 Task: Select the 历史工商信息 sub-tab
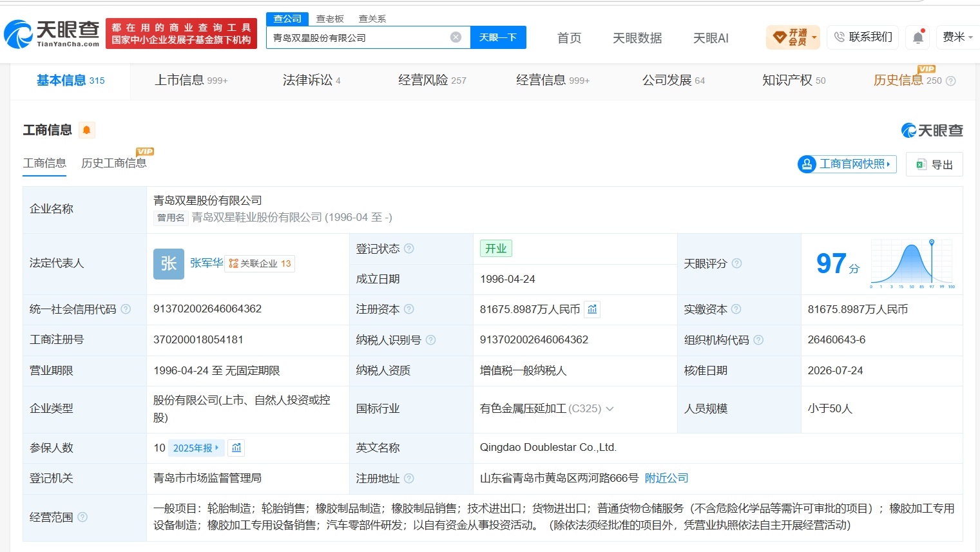tap(113, 164)
